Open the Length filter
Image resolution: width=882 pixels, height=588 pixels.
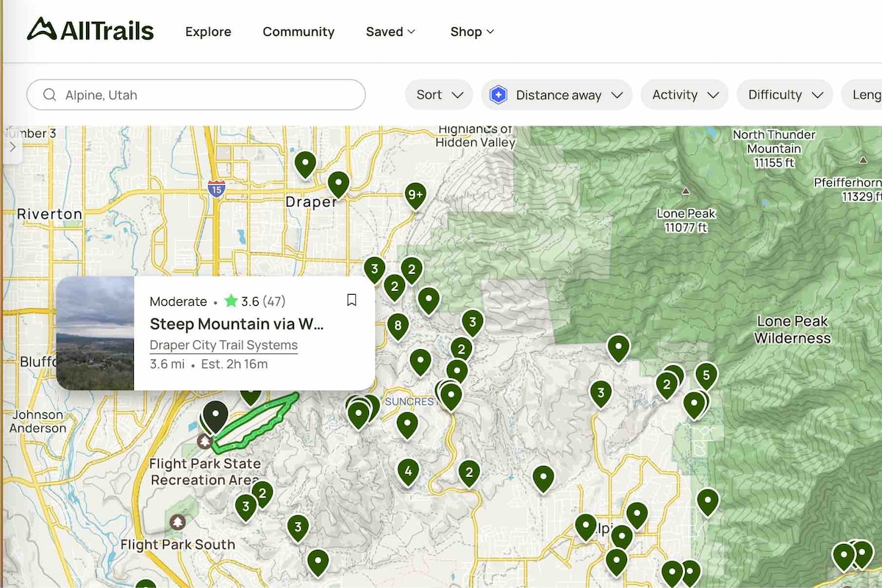[862, 95]
